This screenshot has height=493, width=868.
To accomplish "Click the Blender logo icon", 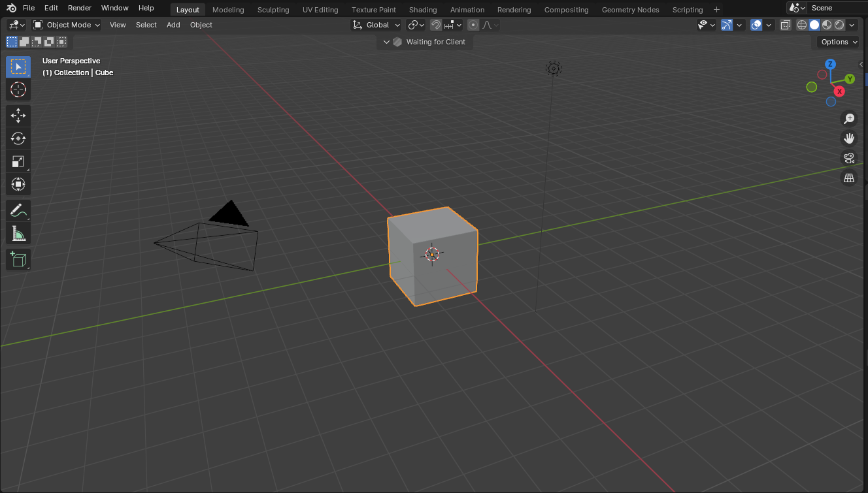I will [11, 8].
